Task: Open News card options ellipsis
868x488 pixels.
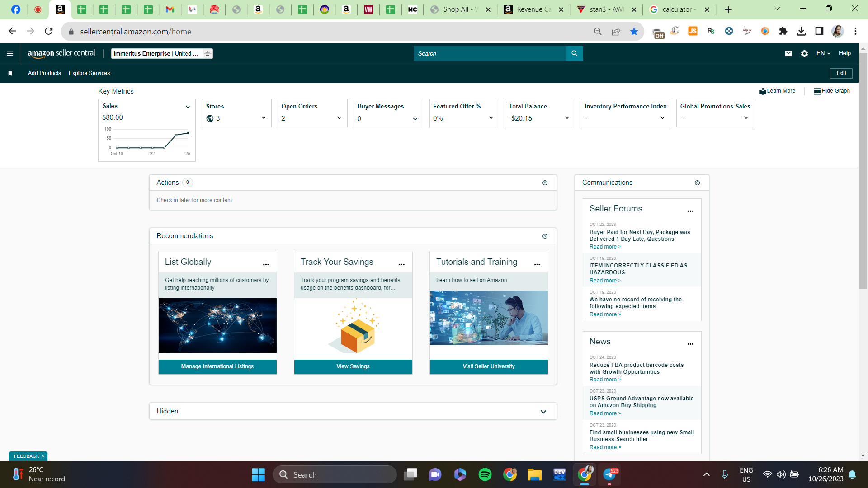Action: (x=690, y=344)
